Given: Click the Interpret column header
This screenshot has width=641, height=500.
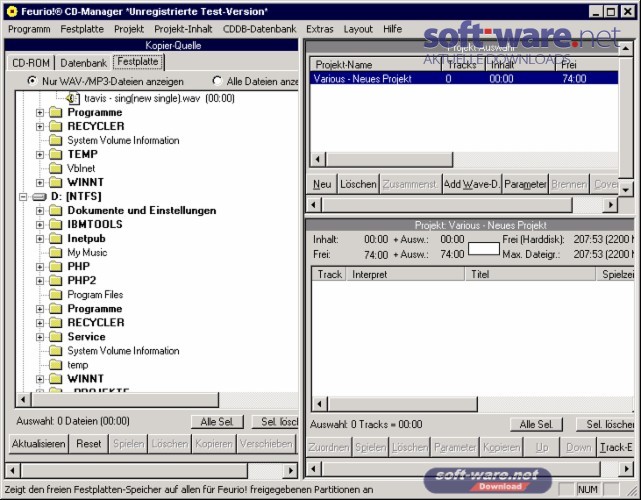Looking at the screenshot, I should 405,274.
